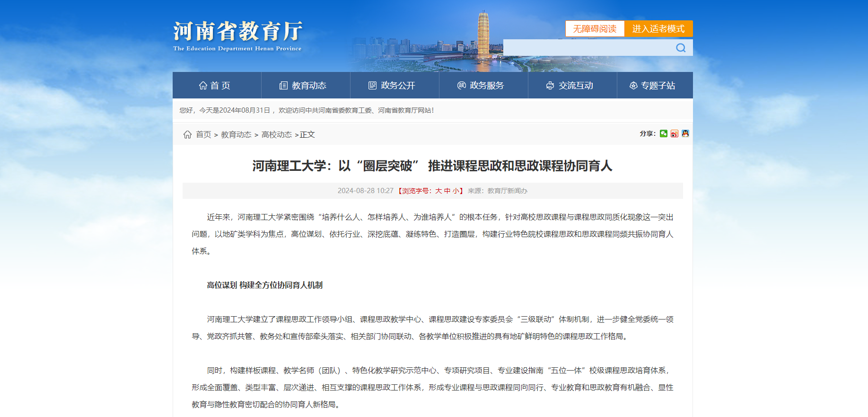868x417 pixels.
Task: Click the breadcrumb home icon
Action: click(x=187, y=134)
